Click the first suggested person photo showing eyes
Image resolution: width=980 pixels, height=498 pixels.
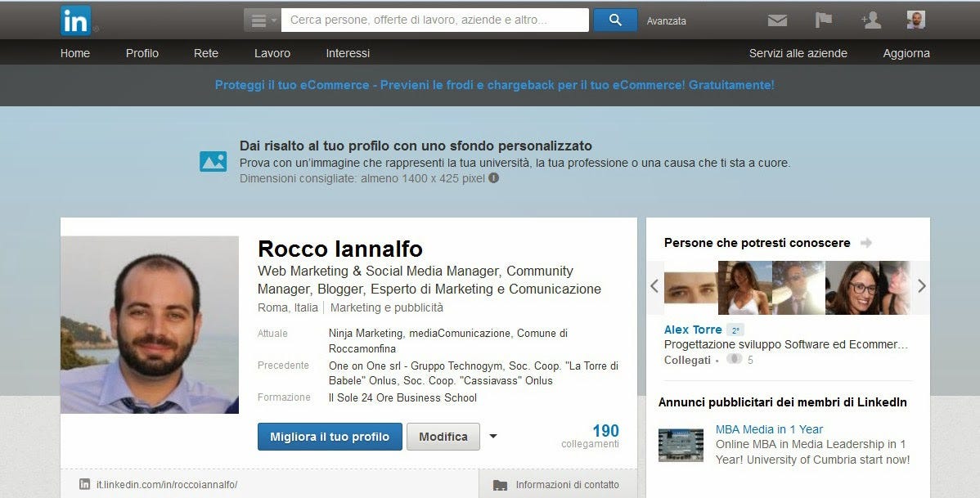[x=690, y=287]
